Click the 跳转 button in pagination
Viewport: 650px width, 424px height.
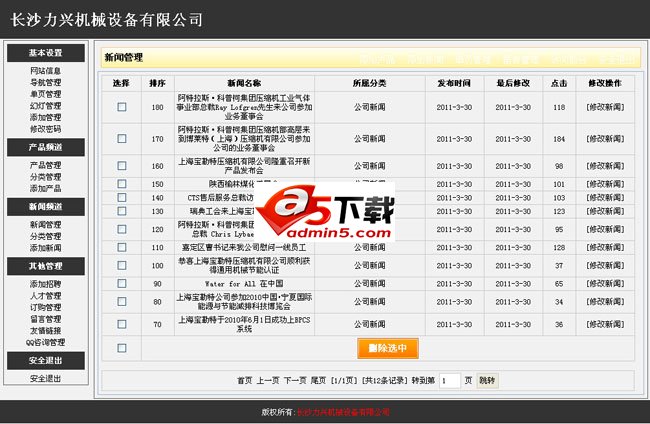click(487, 380)
